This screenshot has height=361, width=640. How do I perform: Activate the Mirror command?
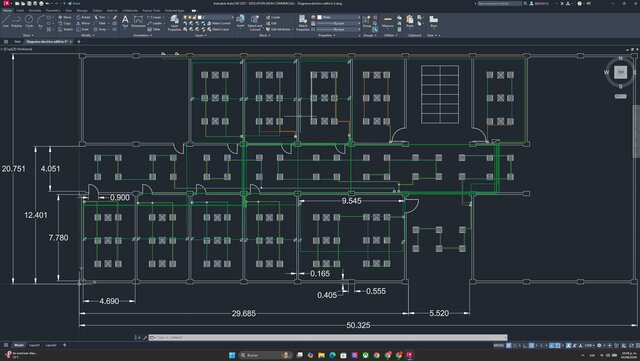point(83,23)
